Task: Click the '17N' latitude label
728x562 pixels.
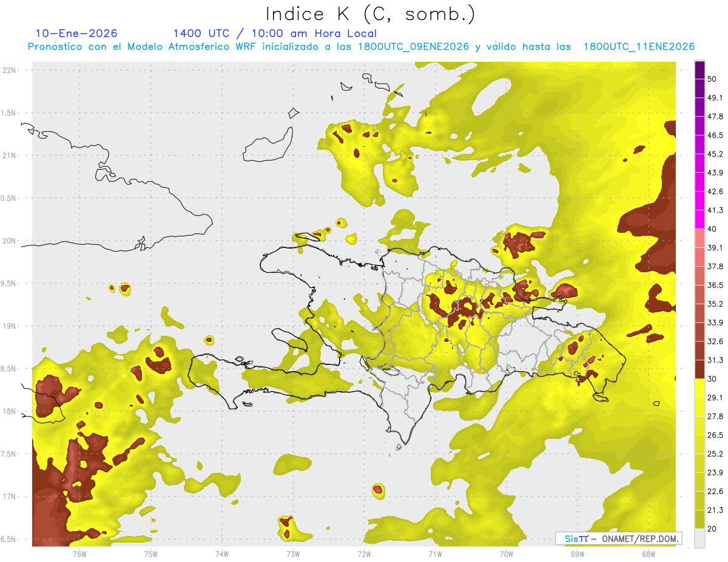Action: click(x=10, y=497)
